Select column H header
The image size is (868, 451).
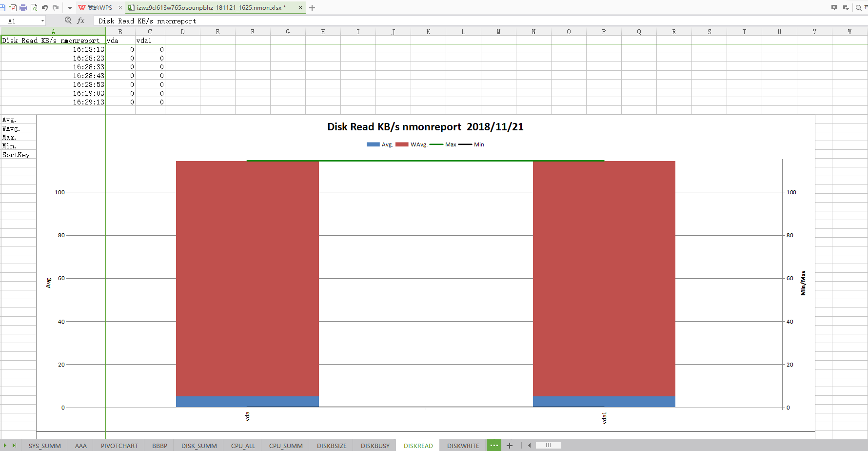point(323,32)
